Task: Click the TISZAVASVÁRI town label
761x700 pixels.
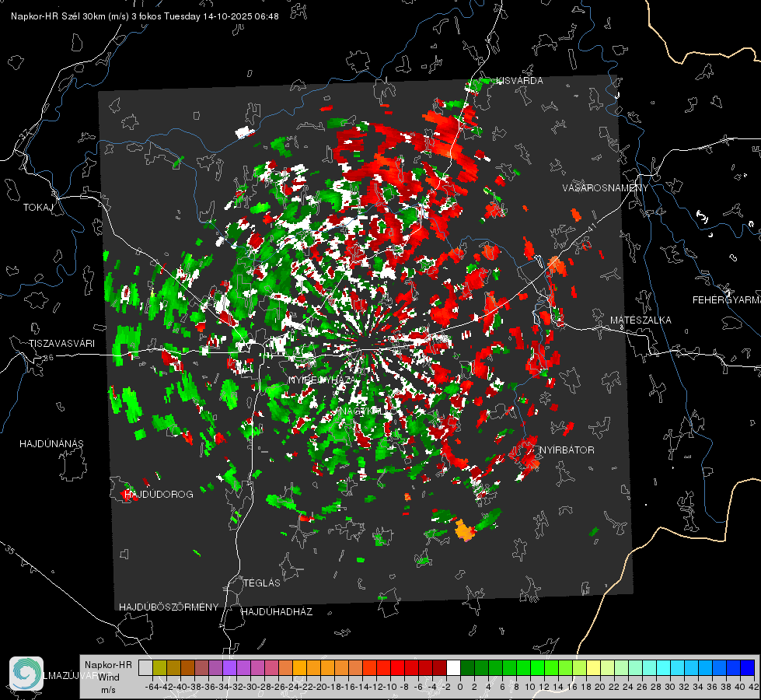Action: (61, 344)
